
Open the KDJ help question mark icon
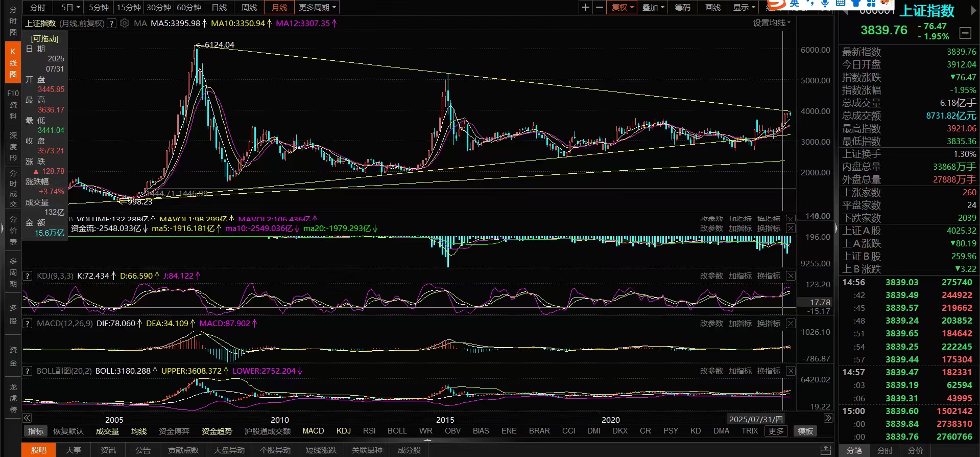pos(28,276)
